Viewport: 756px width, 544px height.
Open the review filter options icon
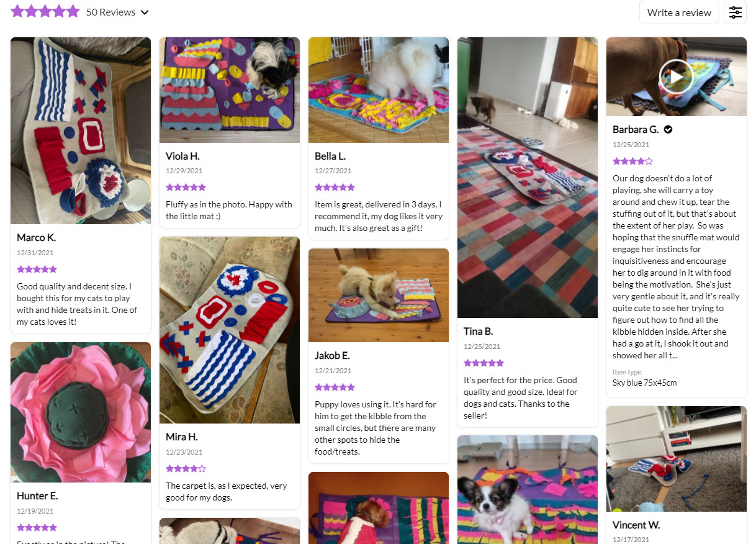[x=735, y=12]
